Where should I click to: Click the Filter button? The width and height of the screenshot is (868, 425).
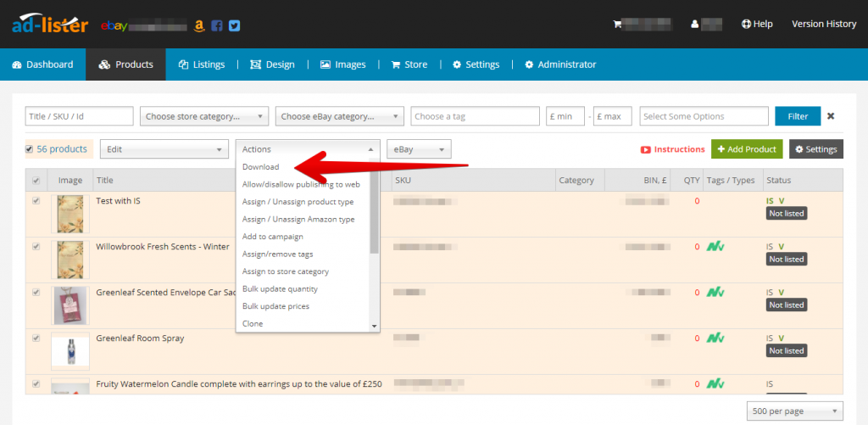click(798, 116)
